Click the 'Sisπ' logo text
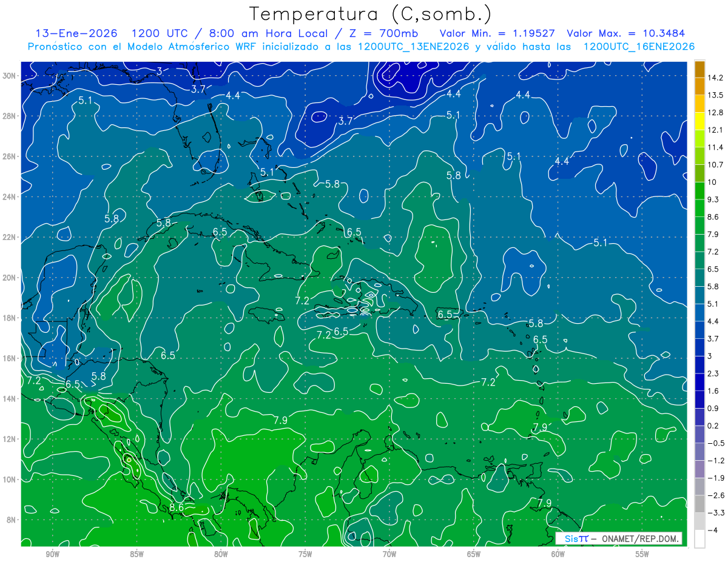Viewport: 728px width, 562px height. [576, 538]
